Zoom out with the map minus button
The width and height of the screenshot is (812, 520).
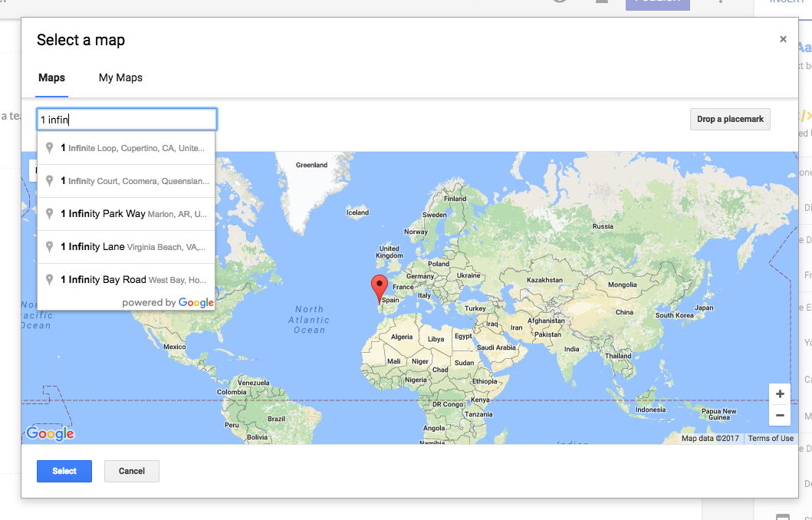pyautogui.click(x=779, y=415)
